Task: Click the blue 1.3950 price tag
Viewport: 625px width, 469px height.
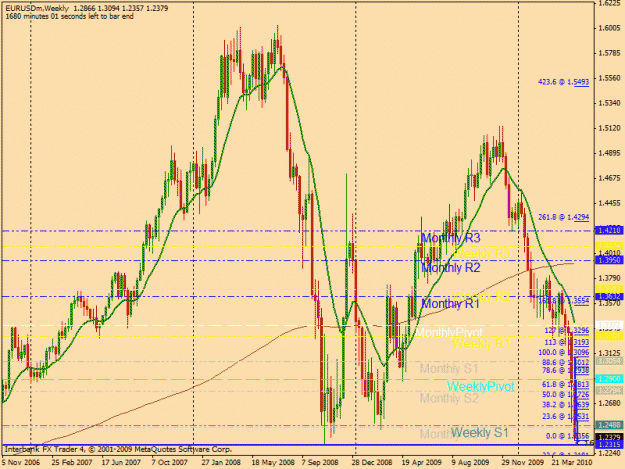Action: (x=609, y=260)
